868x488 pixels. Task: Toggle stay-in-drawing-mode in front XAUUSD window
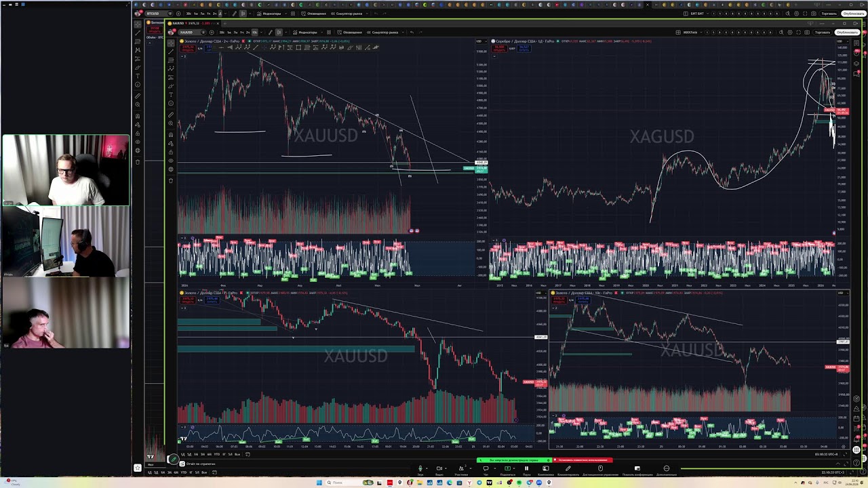click(x=171, y=143)
